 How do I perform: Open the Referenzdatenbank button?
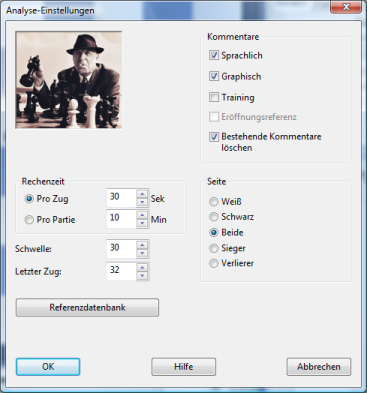pyautogui.click(x=87, y=307)
